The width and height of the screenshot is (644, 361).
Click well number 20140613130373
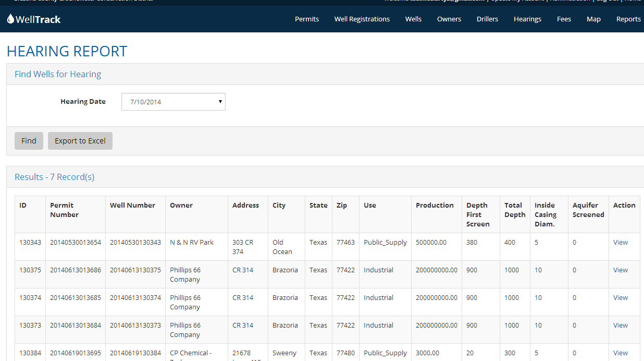click(135, 325)
